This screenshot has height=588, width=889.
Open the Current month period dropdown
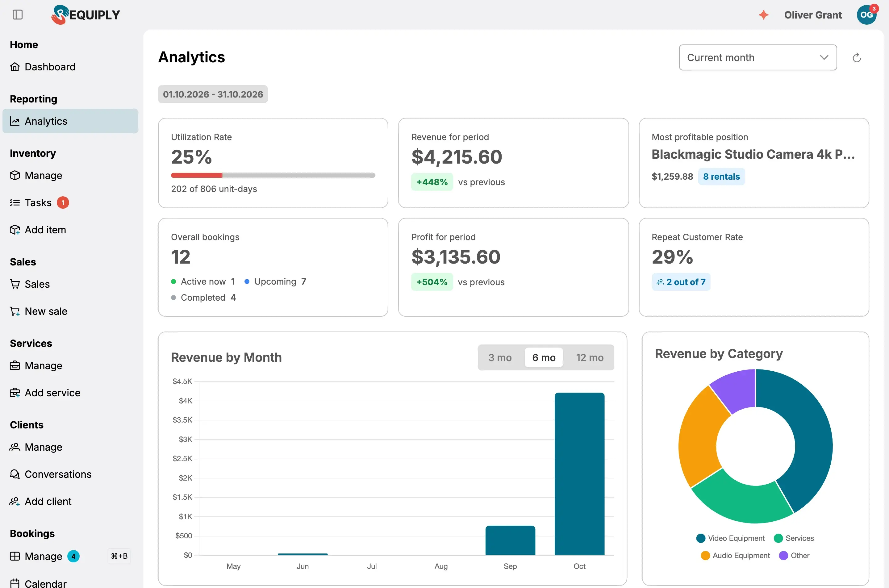click(x=758, y=57)
